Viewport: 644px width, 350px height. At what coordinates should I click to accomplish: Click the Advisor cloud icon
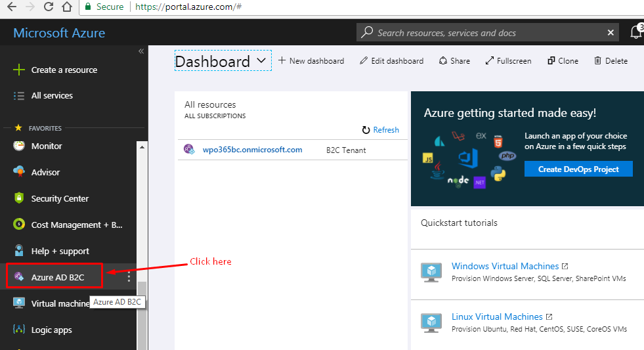19,171
